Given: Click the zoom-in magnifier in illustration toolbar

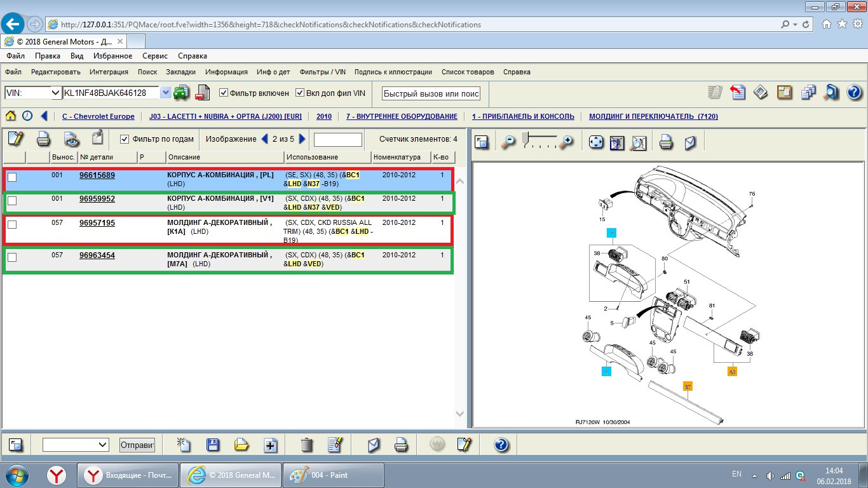Looking at the screenshot, I should [x=564, y=142].
